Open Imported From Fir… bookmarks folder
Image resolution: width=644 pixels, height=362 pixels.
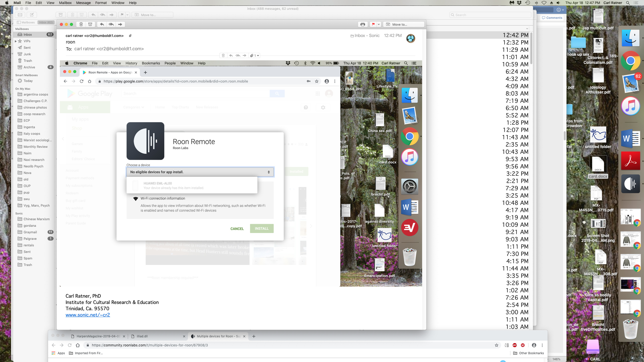pos(86,353)
